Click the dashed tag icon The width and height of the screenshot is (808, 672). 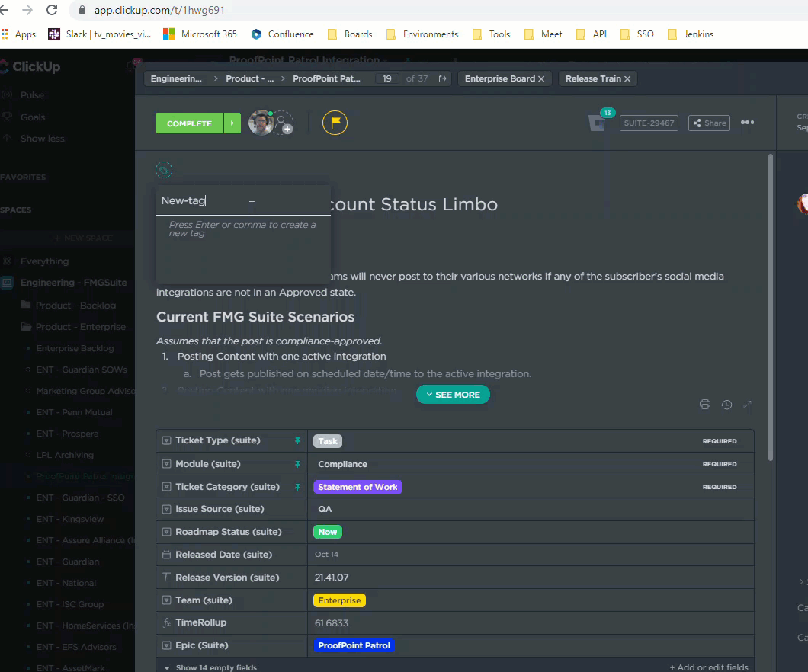(164, 170)
